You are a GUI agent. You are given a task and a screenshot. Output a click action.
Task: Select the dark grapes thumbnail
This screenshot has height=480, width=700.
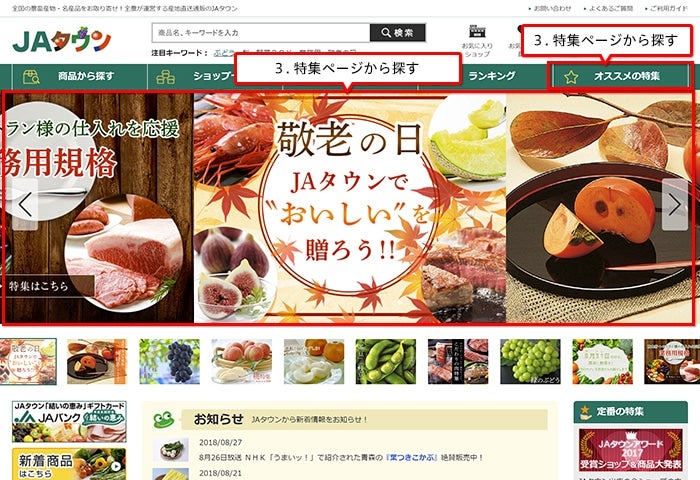click(170, 361)
